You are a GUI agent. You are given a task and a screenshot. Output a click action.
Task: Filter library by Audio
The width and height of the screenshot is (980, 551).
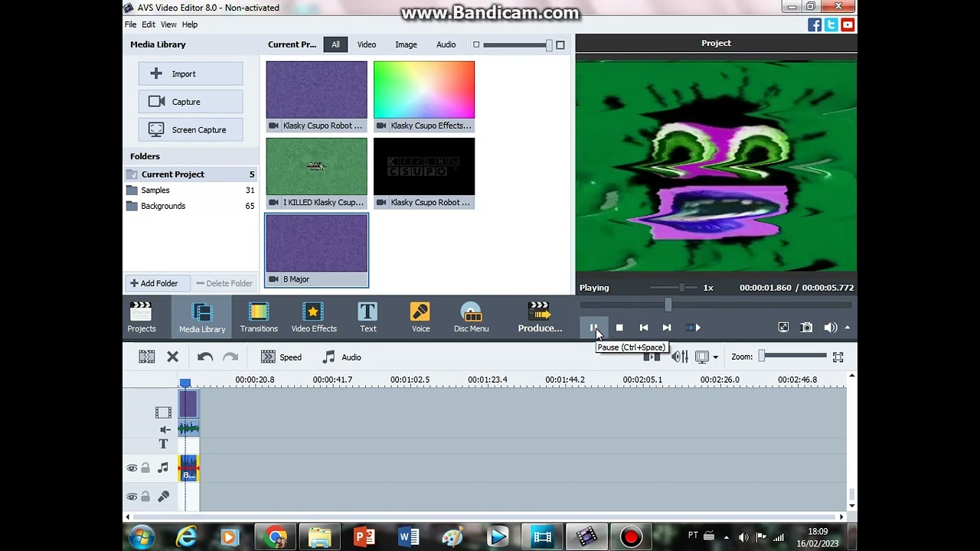point(446,44)
